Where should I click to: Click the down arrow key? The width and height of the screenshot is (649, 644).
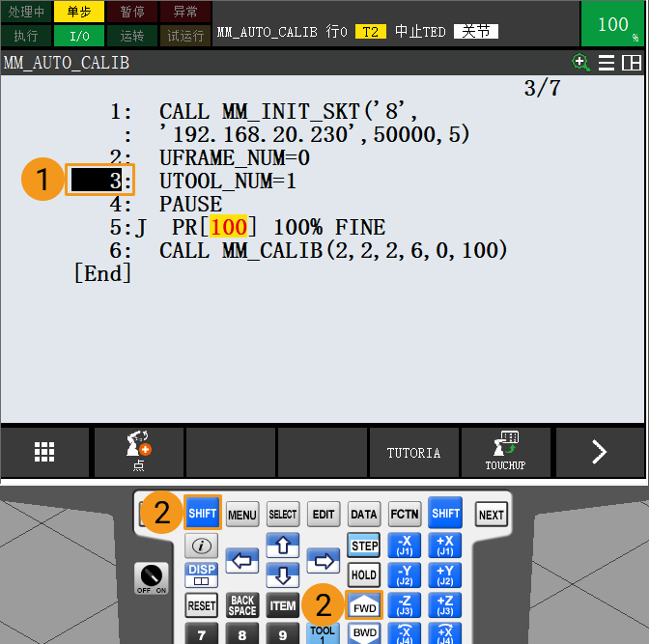283,575
